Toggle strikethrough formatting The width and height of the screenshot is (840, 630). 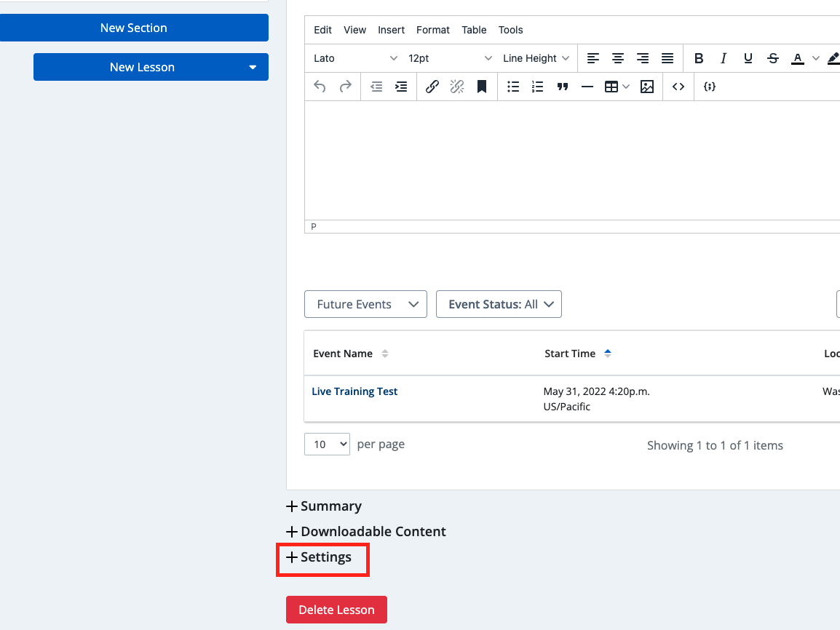(x=773, y=58)
